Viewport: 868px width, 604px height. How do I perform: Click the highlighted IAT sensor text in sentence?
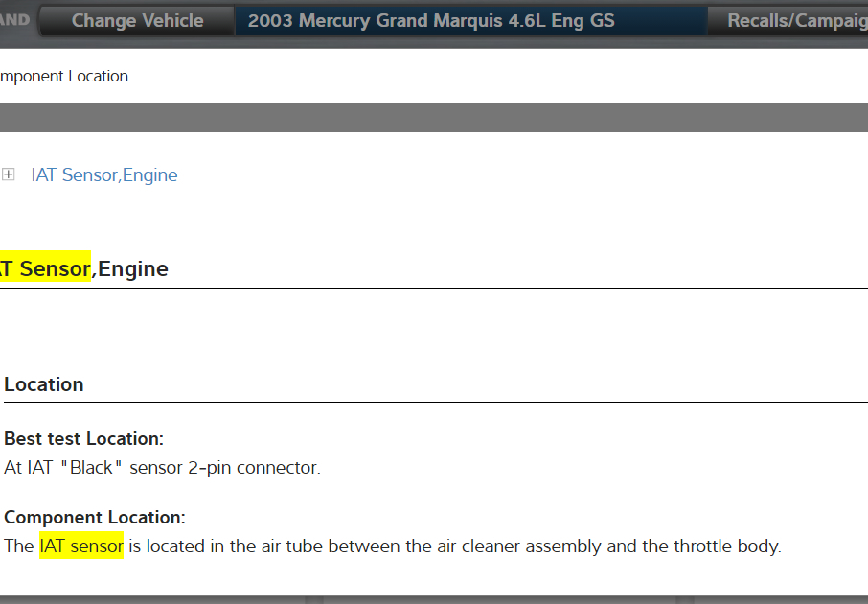[81, 546]
